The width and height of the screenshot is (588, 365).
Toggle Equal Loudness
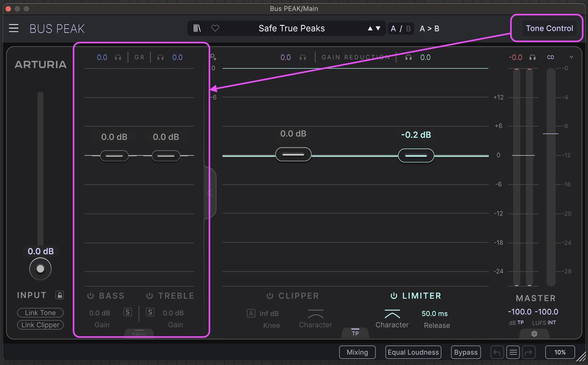[413, 352]
